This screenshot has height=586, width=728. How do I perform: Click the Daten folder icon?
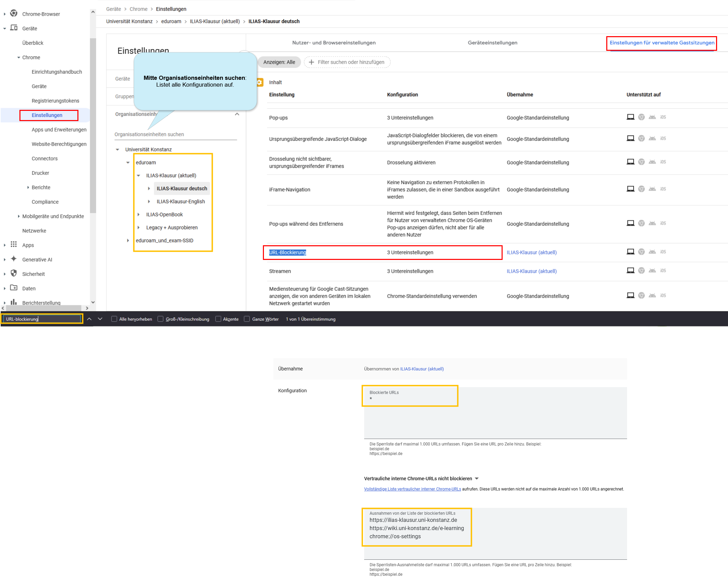click(x=14, y=288)
